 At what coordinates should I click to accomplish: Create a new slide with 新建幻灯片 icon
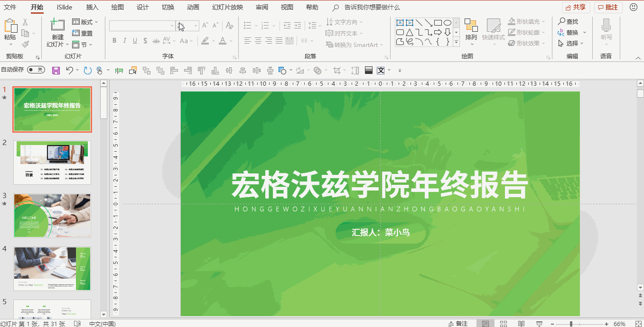[57, 25]
